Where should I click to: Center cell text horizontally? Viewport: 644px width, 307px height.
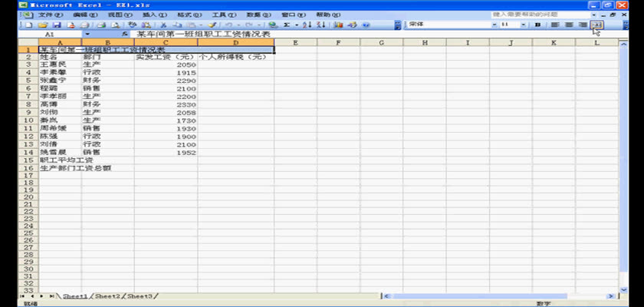pos(569,25)
